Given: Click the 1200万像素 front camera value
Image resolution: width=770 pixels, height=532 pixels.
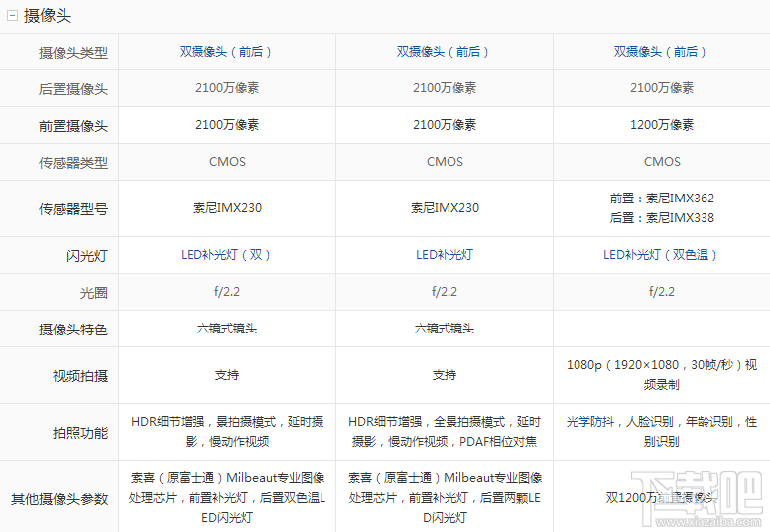Looking at the screenshot, I should [x=662, y=125].
